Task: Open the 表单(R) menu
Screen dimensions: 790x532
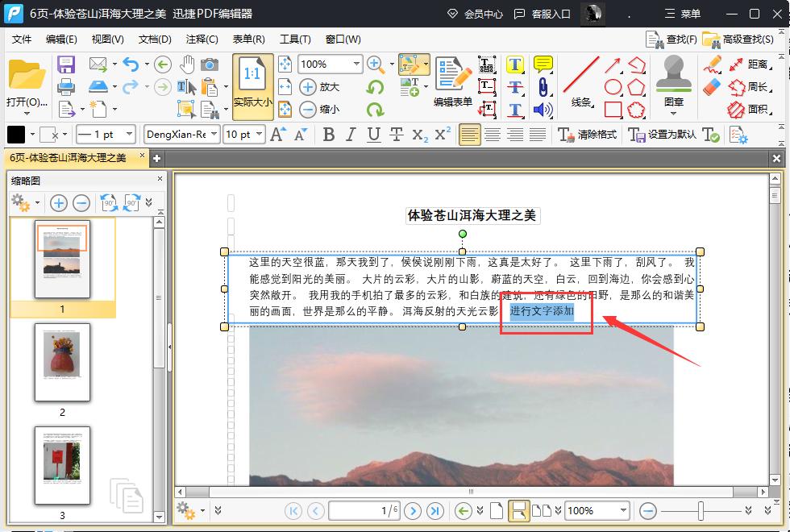Action: coord(247,38)
